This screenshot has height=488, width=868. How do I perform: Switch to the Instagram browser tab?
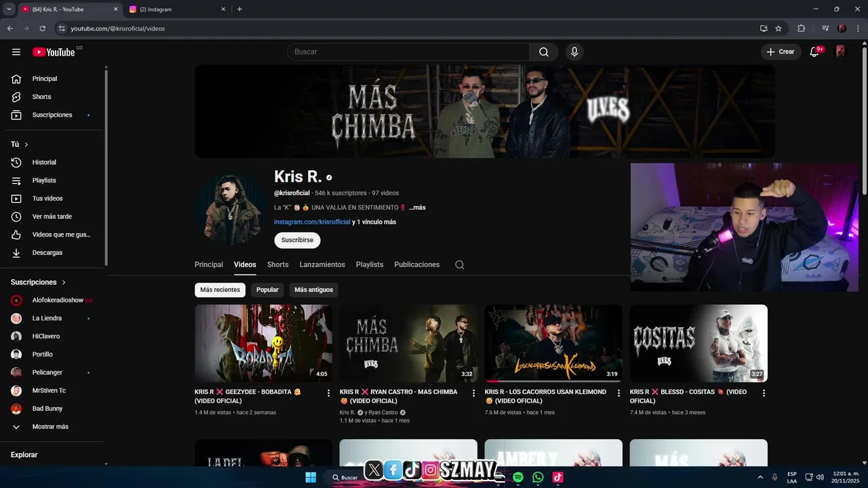176,9
